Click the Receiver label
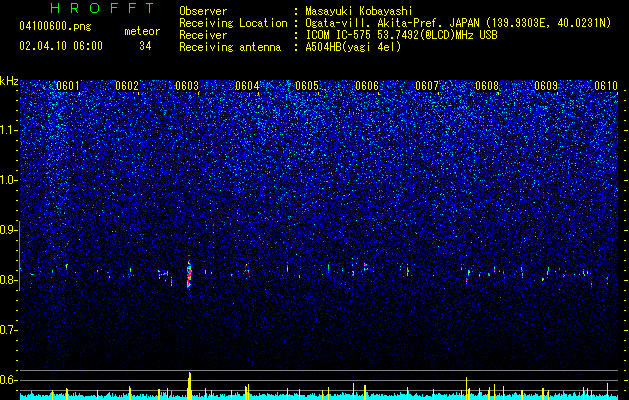This screenshot has width=629, height=400. click(203, 35)
